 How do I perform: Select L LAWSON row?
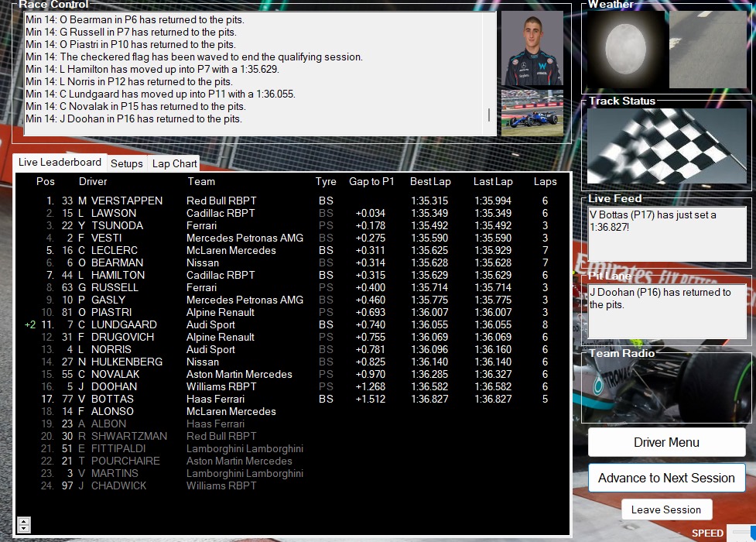(x=292, y=214)
